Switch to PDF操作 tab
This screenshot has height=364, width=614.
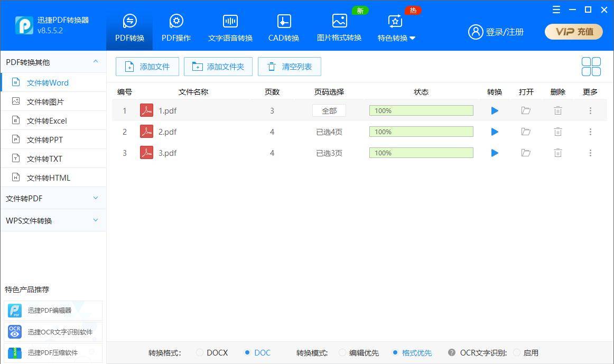[176, 27]
